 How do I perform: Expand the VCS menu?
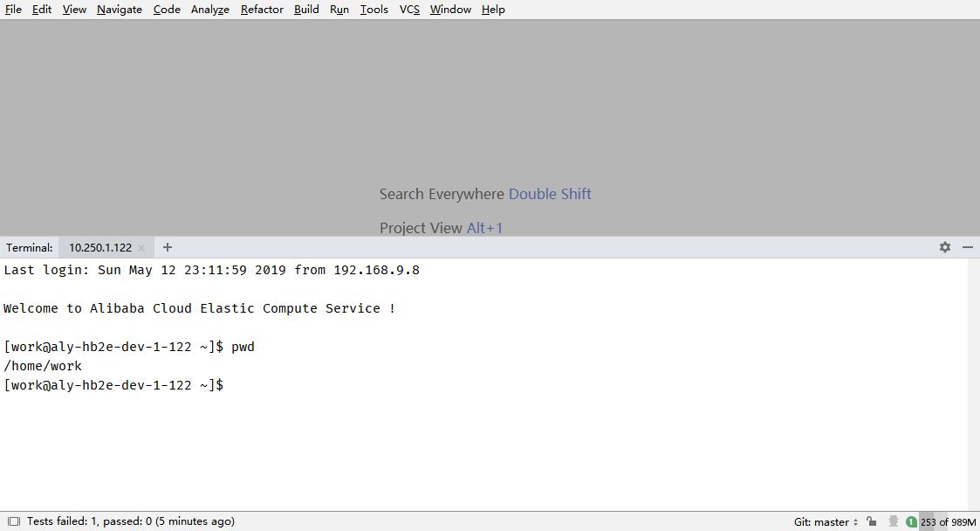pyautogui.click(x=409, y=10)
